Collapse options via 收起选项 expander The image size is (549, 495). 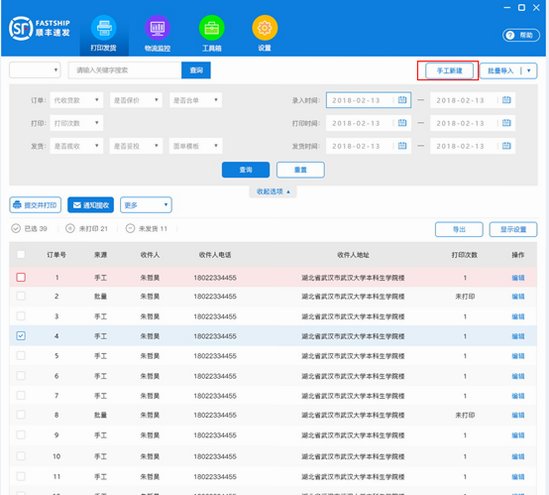tap(273, 191)
